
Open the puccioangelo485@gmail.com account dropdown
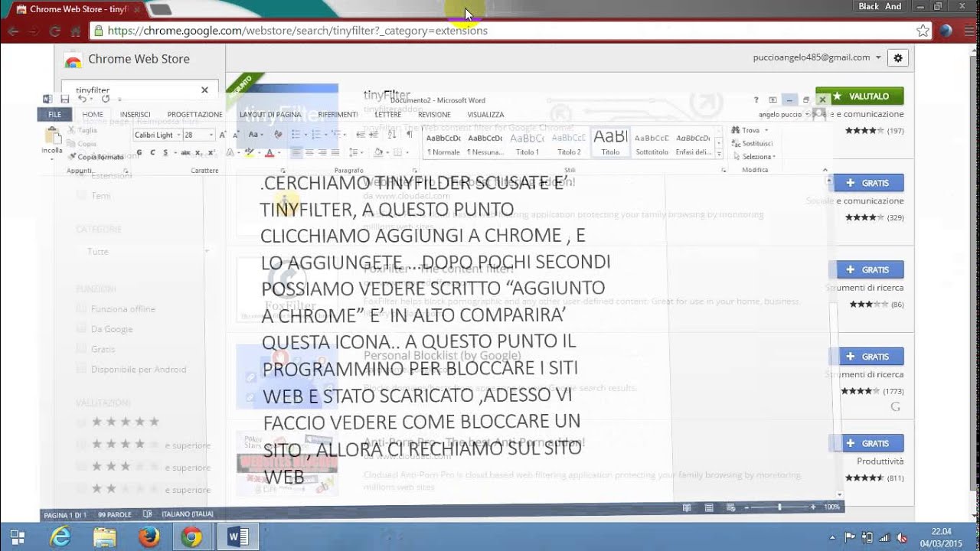coord(818,57)
